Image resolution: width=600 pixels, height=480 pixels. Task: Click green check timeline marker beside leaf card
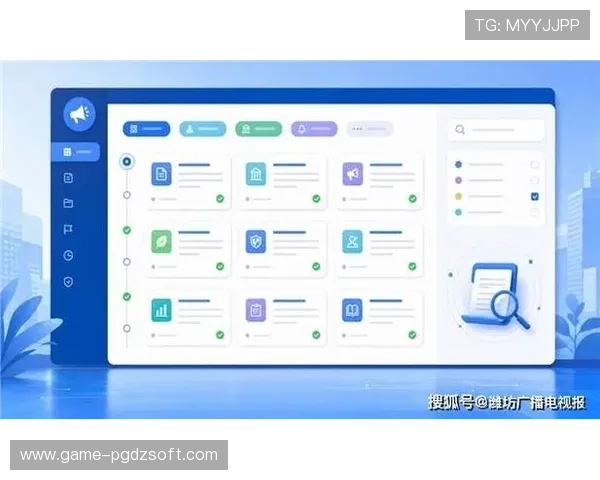(x=127, y=230)
